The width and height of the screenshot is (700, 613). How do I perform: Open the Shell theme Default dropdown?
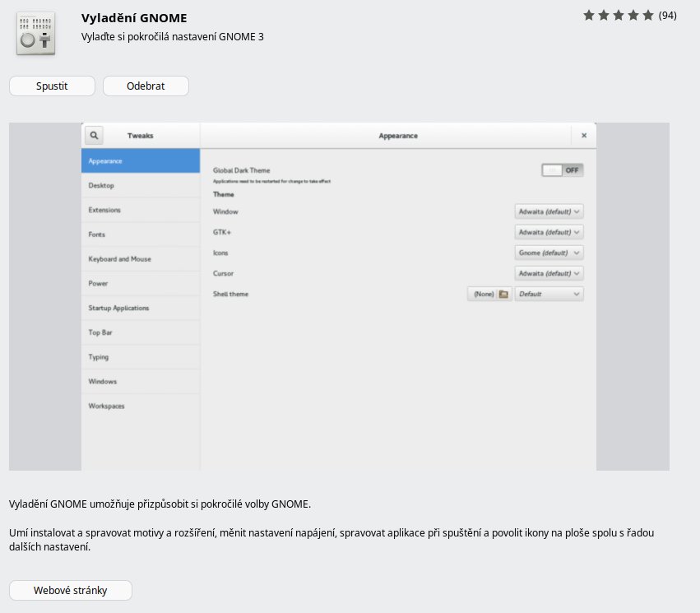[549, 294]
